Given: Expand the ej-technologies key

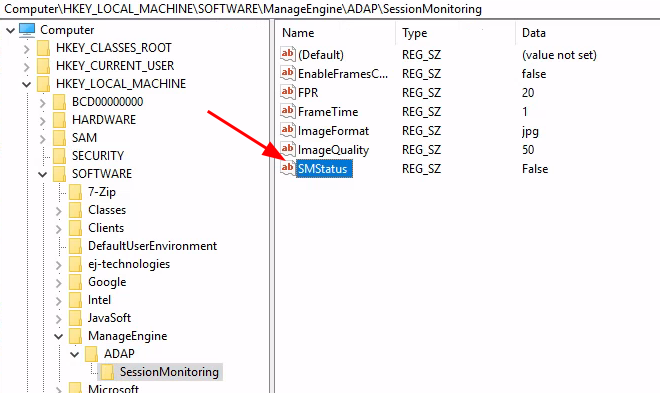Looking at the screenshot, I should (59, 265).
